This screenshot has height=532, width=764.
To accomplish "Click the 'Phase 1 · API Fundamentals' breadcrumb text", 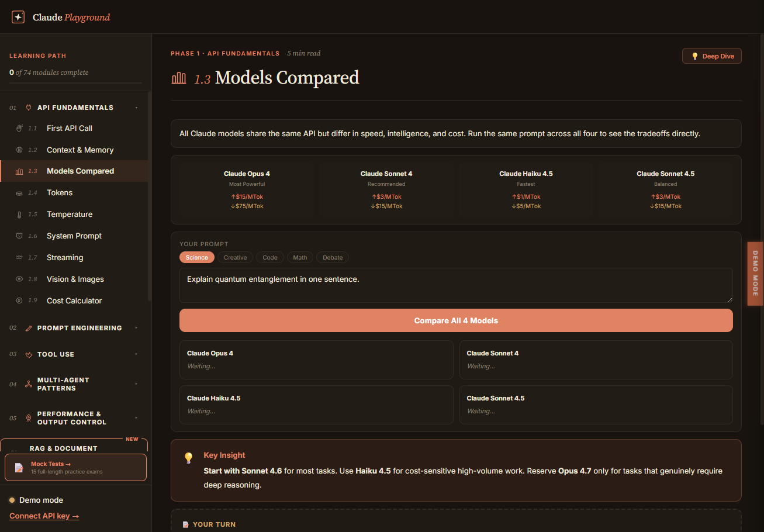I will click(225, 53).
